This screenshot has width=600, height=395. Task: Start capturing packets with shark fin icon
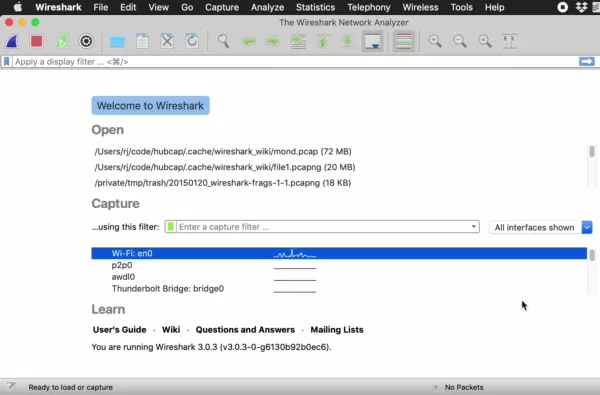[12, 41]
